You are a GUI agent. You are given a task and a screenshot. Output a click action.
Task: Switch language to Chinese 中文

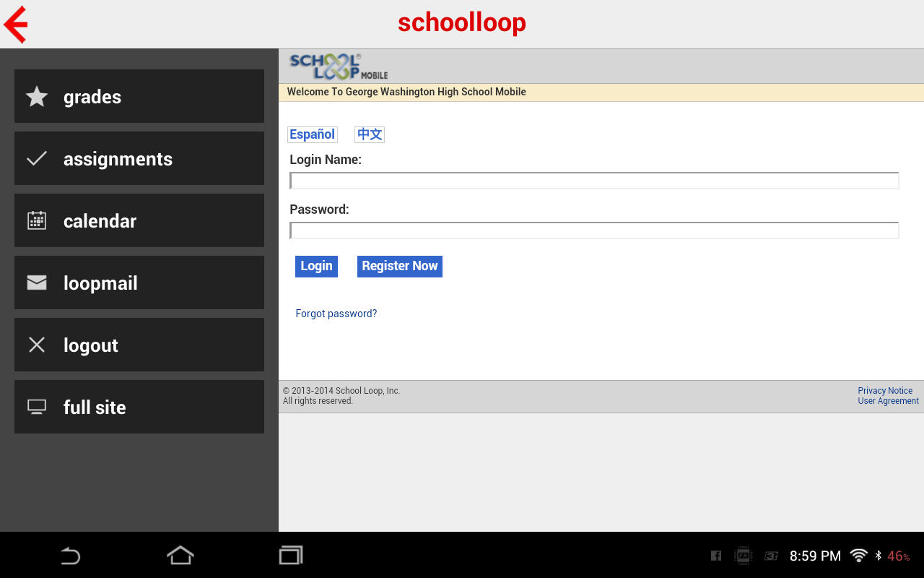point(370,134)
